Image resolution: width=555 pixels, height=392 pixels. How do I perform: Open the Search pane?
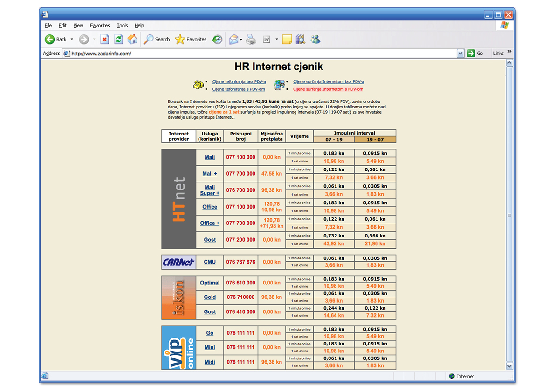[x=157, y=40]
